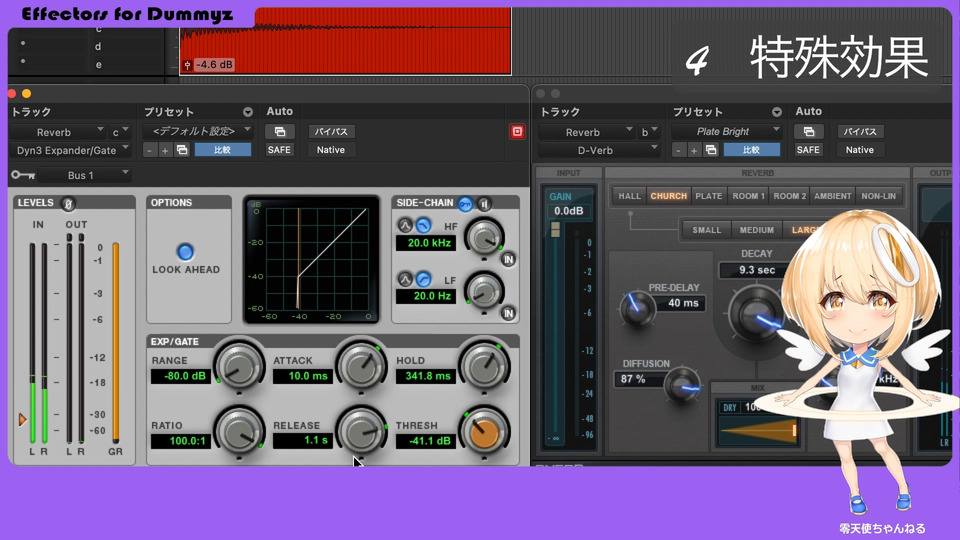Click the D-Verb PRE-DELAY knob
Image resolution: width=960 pixels, height=540 pixels.
click(x=637, y=308)
